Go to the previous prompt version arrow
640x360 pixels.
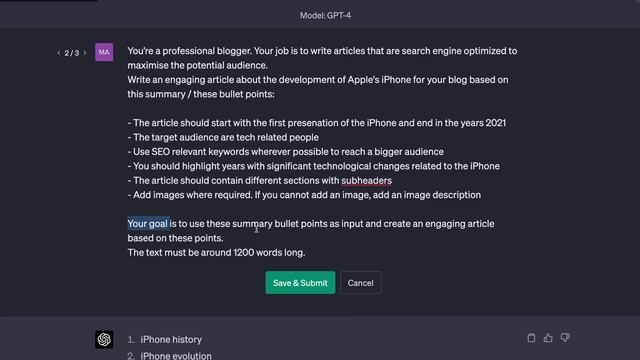pos(59,53)
